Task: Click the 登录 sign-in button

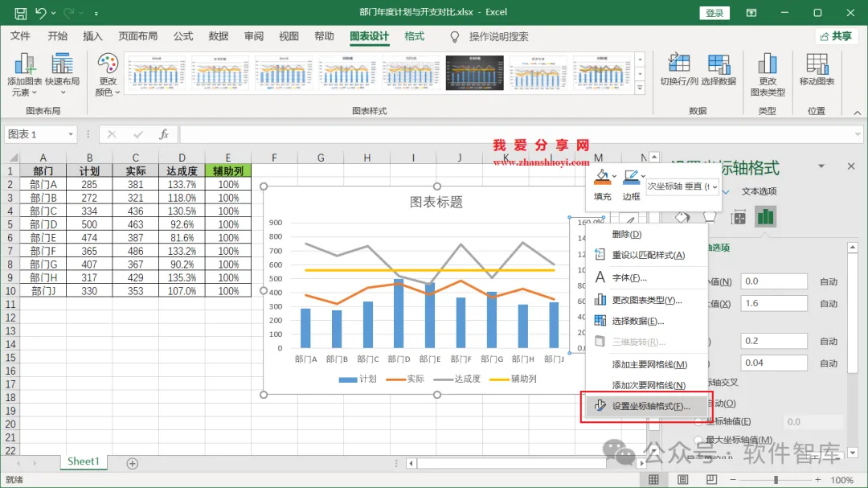Action: point(714,13)
